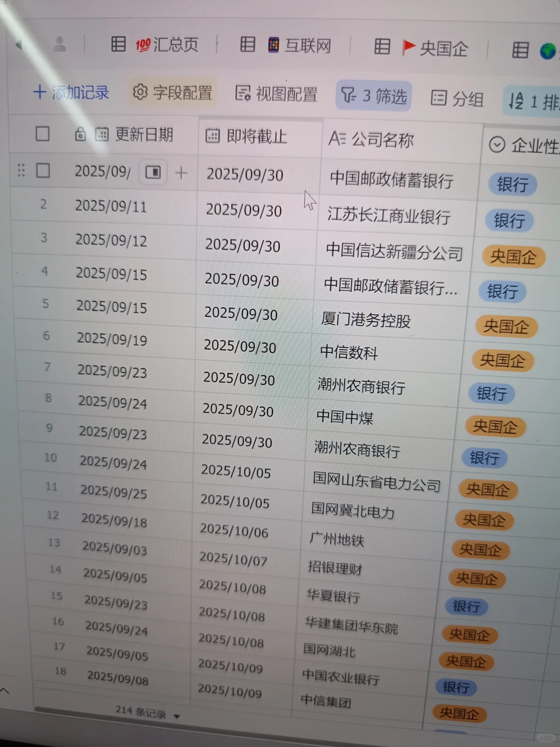Click the collapse chevron at bottom left

pos(5,690)
